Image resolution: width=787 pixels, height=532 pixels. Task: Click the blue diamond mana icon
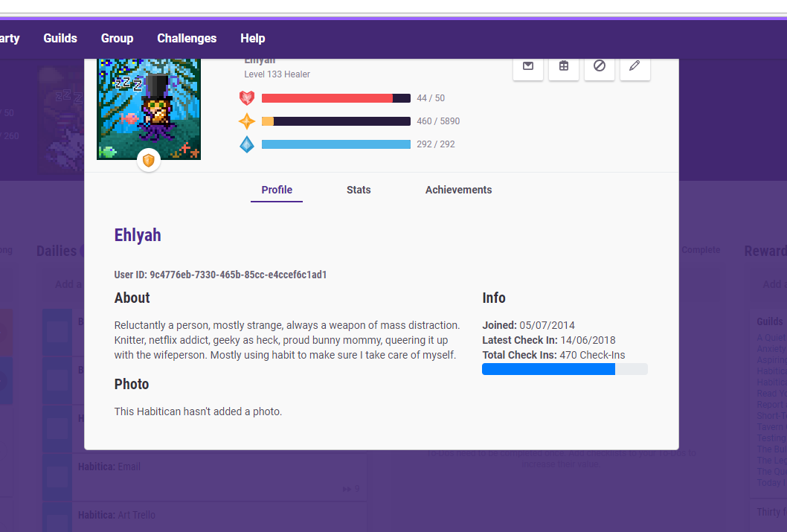click(x=246, y=144)
